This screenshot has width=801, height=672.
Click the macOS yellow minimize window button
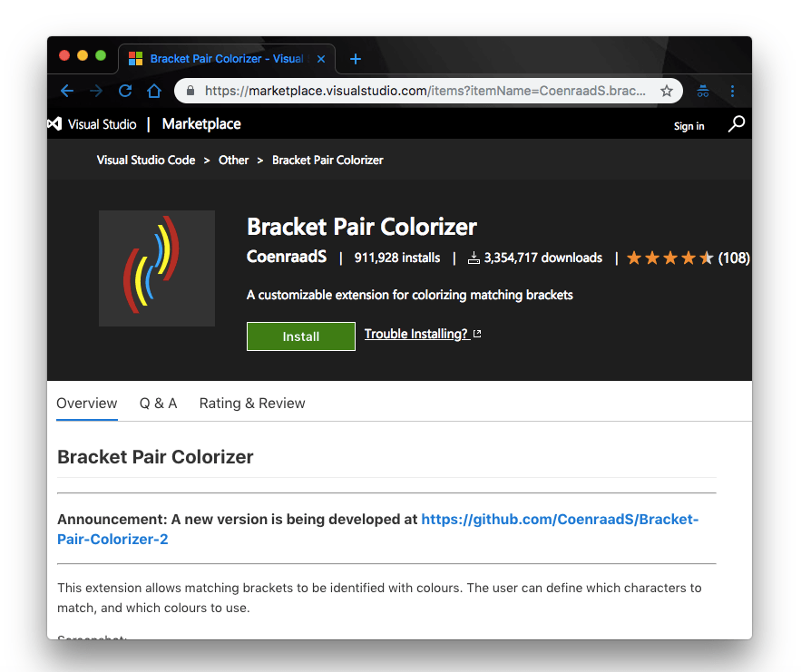pos(83,55)
